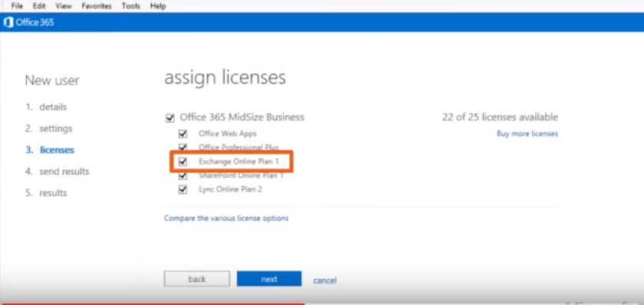Click the Exchange Online Plan 1 label

pos(238,162)
